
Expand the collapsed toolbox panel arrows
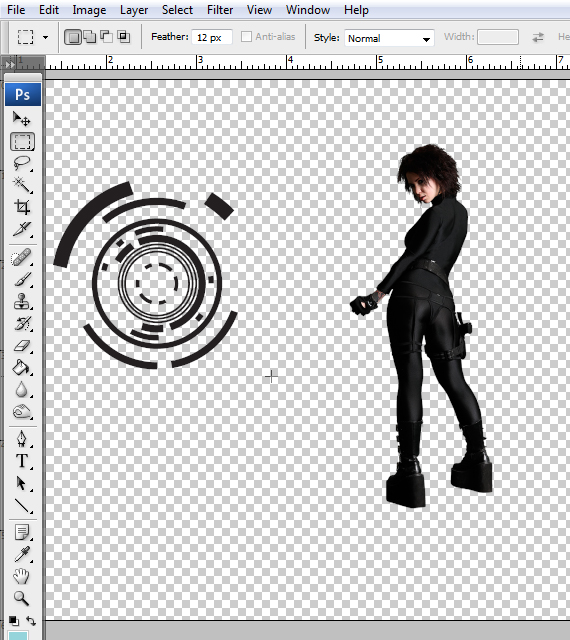(9, 64)
